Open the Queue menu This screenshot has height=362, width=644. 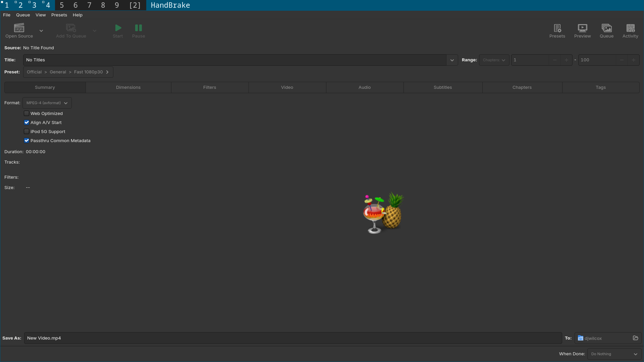23,15
